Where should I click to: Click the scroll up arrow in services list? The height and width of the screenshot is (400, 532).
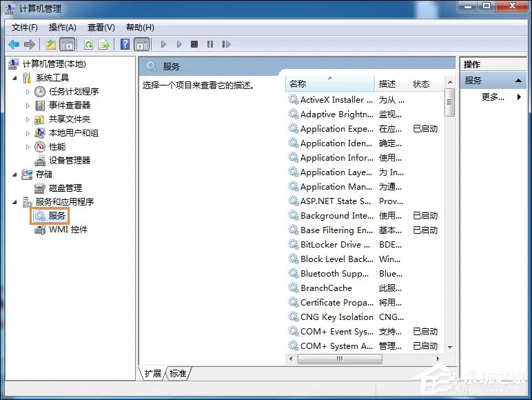click(x=450, y=82)
